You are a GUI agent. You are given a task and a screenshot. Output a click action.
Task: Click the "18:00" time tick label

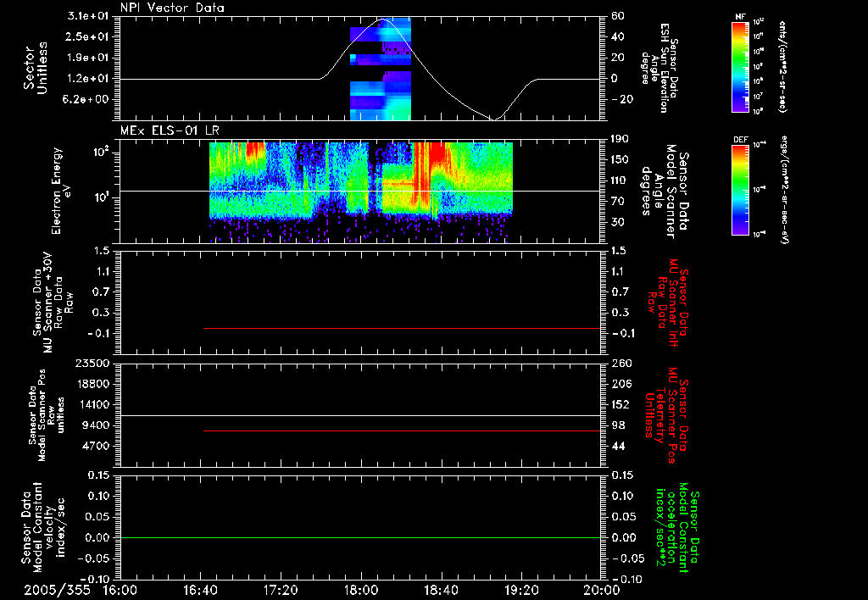pyautogui.click(x=361, y=590)
